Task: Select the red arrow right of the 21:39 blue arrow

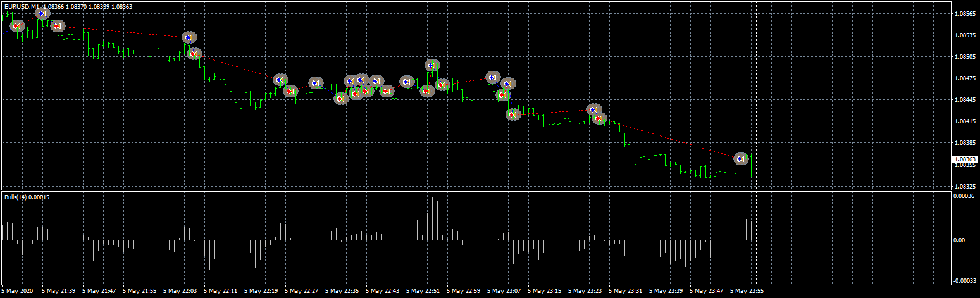Action: [57, 26]
